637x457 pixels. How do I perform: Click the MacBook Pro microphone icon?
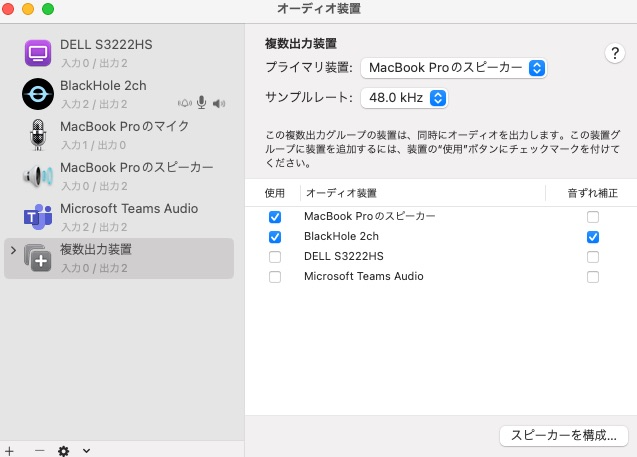(x=38, y=135)
